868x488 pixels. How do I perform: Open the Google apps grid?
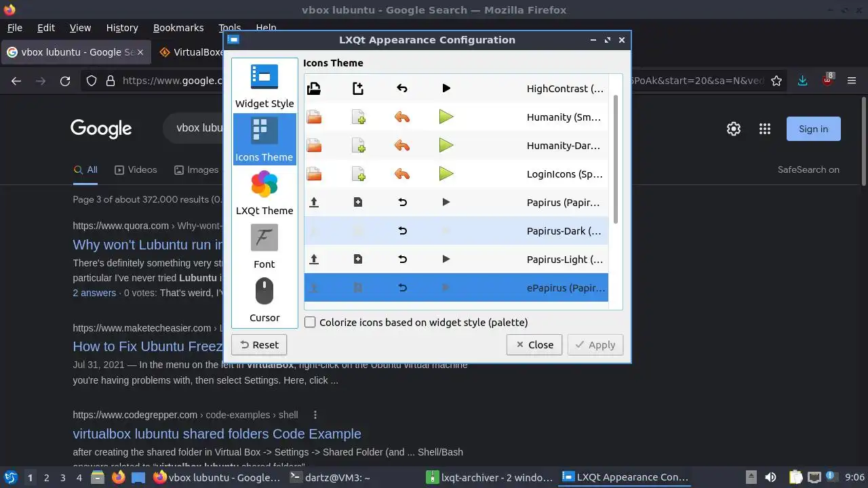point(765,129)
